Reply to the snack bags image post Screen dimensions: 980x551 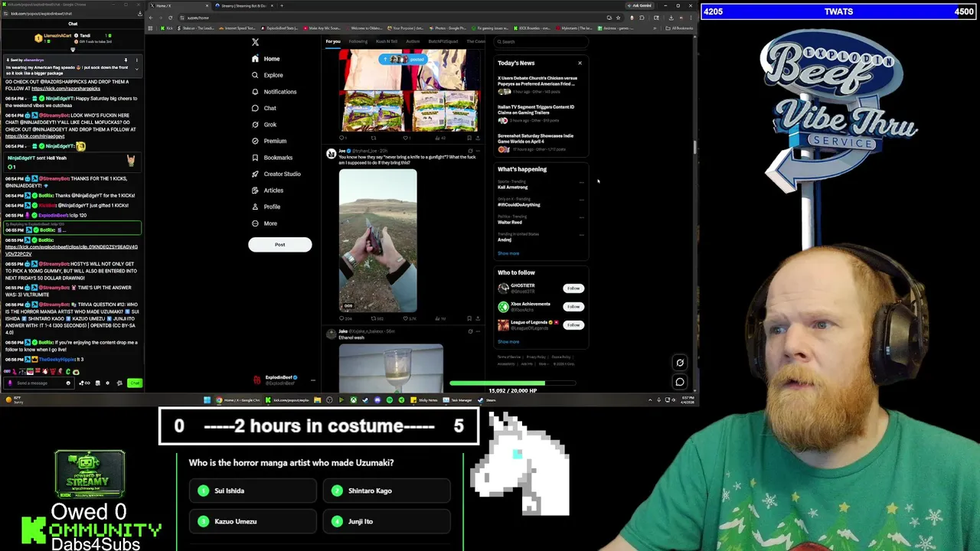pyautogui.click(x=342, y=138)
